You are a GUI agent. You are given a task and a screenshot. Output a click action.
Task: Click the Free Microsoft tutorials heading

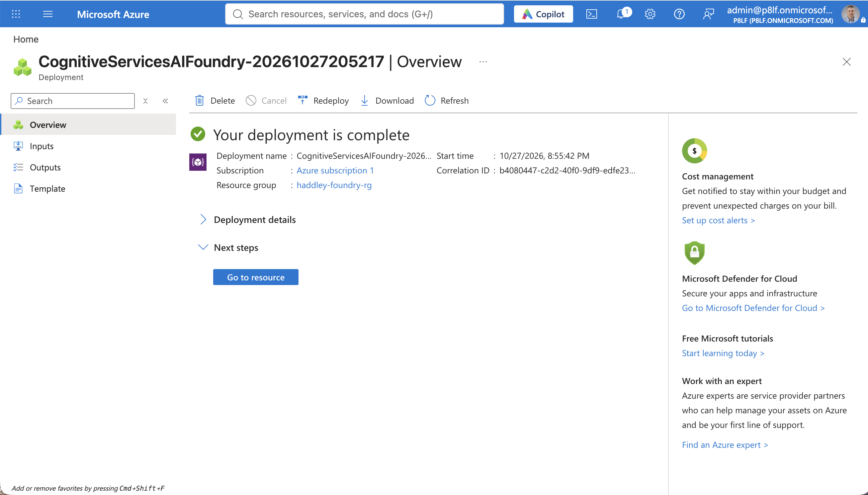coord(727,339)
